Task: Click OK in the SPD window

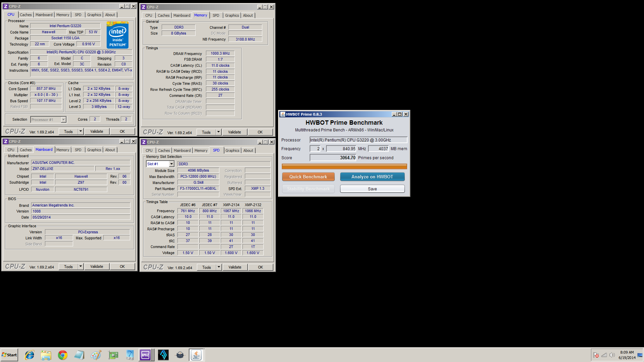Action: click(260, 267)
